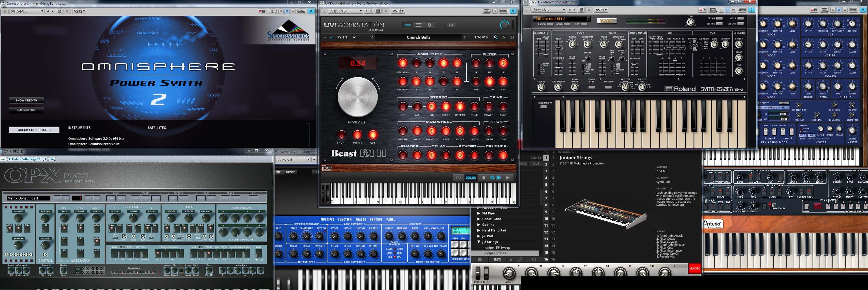Toggle W automation write in SH-2 toolbar
The width and height of the screenshot is (868, 290).
click(733, 10)
